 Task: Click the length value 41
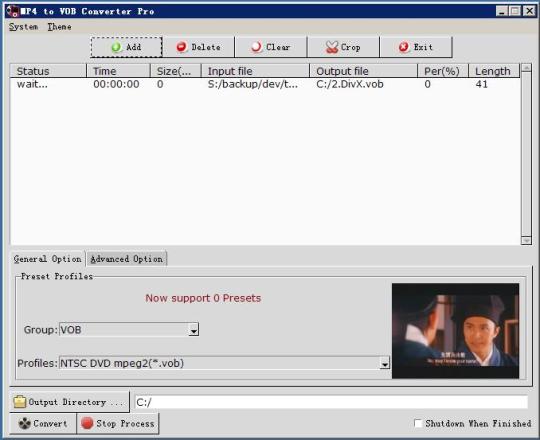[481, 84]
